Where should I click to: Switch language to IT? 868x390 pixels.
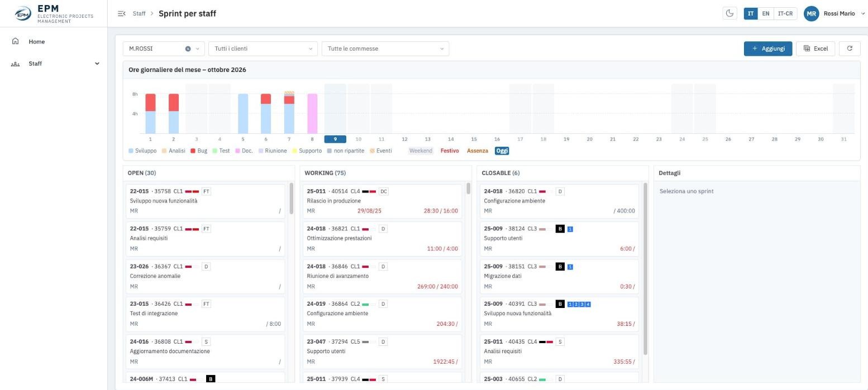751,14
